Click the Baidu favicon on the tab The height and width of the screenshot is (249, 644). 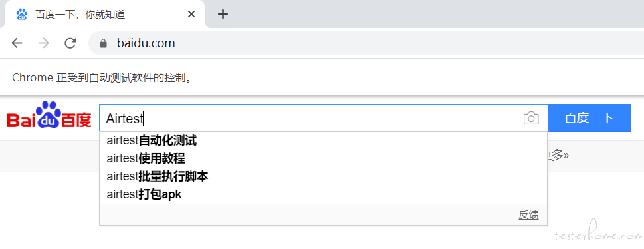tap(21, 15)
